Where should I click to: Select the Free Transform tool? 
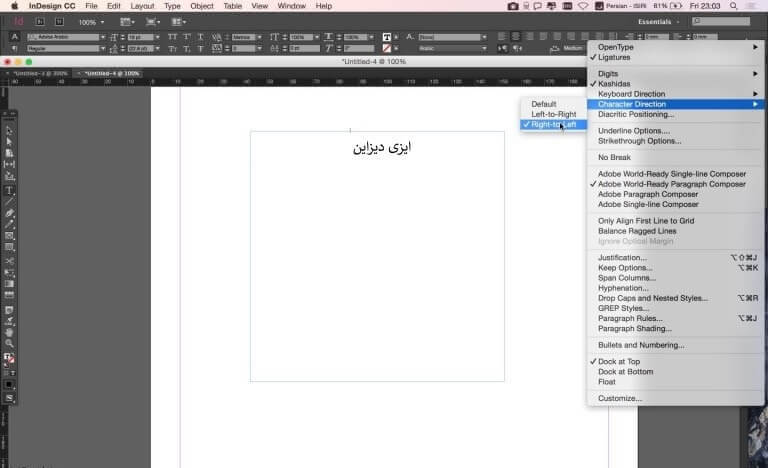click(9, 272)
